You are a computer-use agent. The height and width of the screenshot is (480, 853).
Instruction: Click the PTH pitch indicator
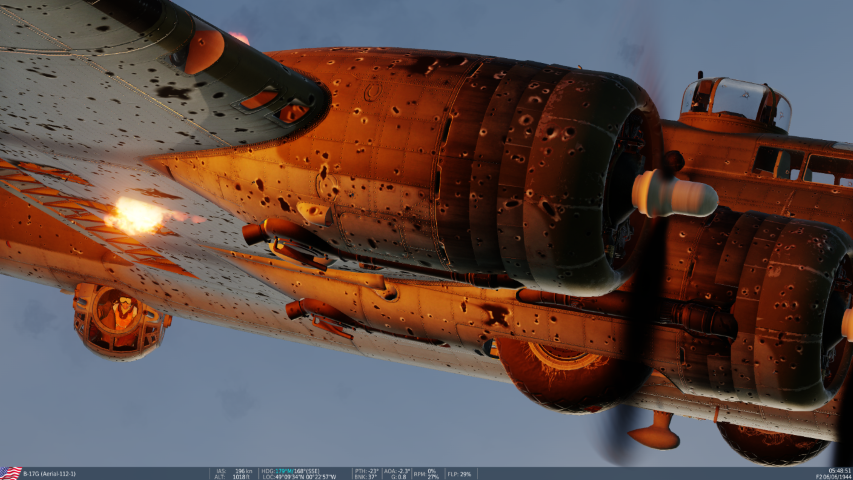369,470
